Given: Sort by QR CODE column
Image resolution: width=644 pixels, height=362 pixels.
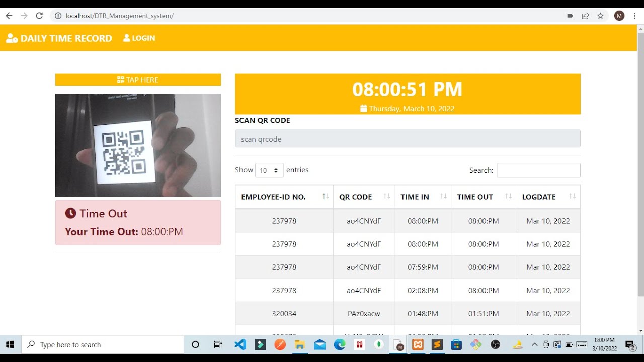Looking at the screenshot, I should click(364, 197).
